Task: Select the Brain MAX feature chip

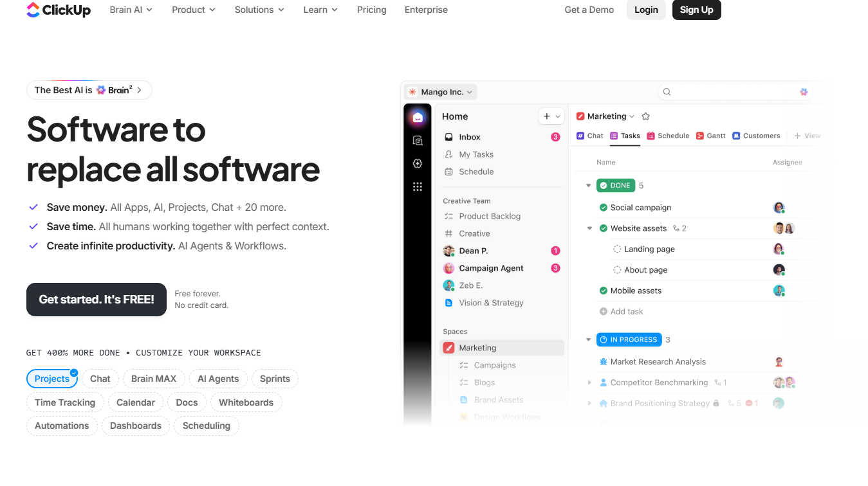Action: [x=154, y=379]
